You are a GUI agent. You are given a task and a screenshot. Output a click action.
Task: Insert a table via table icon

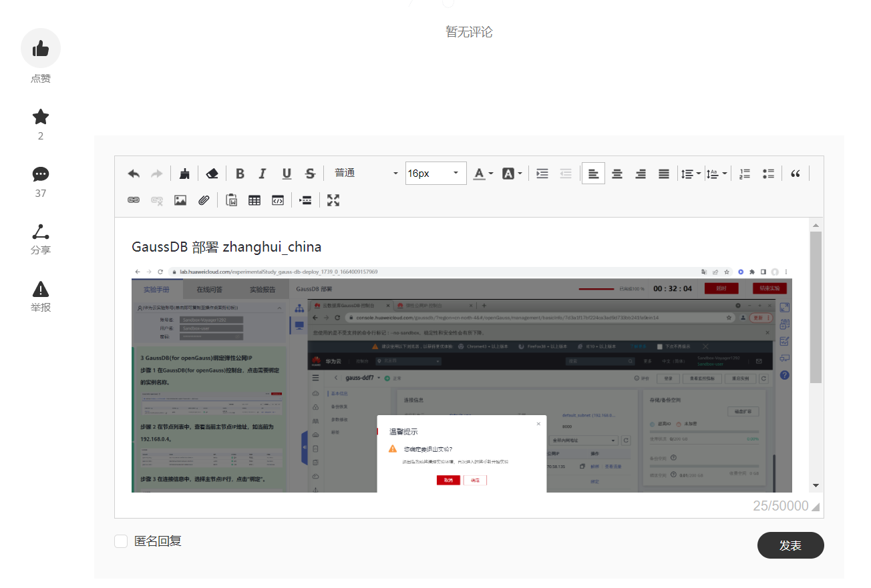coord(254,200)
